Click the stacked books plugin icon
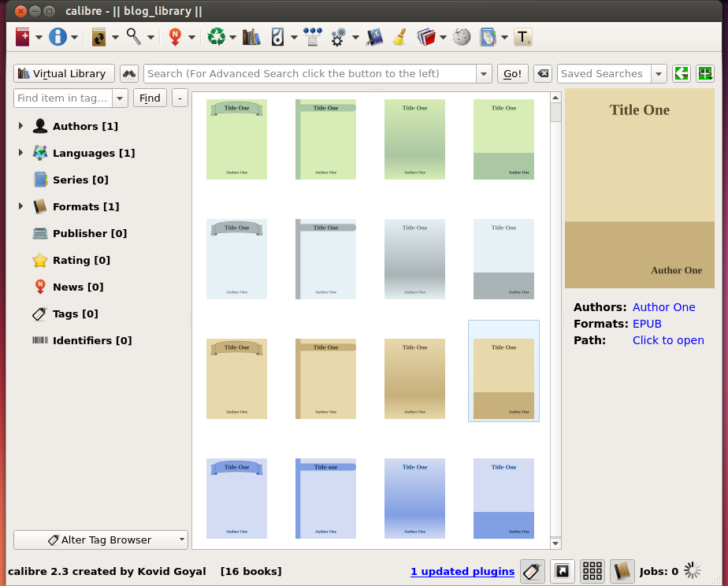728x586 pixels. pyautogui.click(x=426, y=37)
